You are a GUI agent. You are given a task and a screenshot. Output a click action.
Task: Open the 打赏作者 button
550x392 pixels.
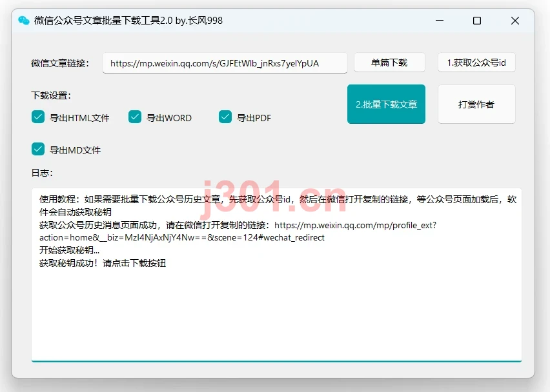click(476, 104)
